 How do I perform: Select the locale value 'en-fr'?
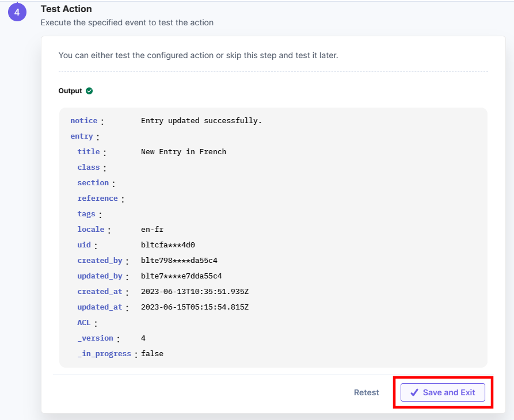(152, 229)
